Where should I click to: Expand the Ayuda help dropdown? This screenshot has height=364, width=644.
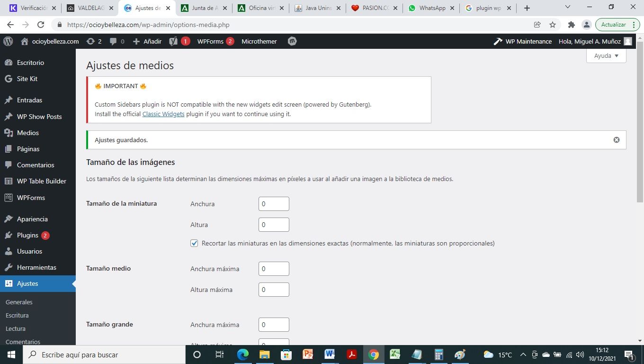606,55
